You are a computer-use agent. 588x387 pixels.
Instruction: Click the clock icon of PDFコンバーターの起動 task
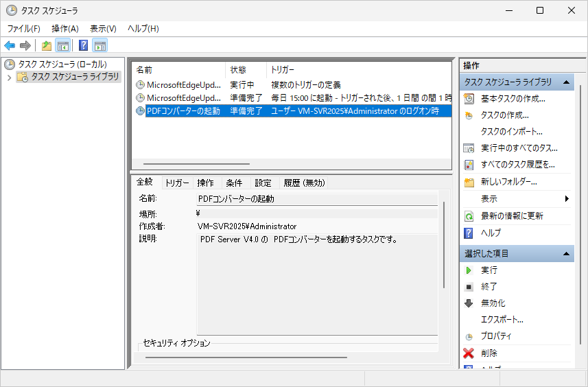click(x=140, y=111)
